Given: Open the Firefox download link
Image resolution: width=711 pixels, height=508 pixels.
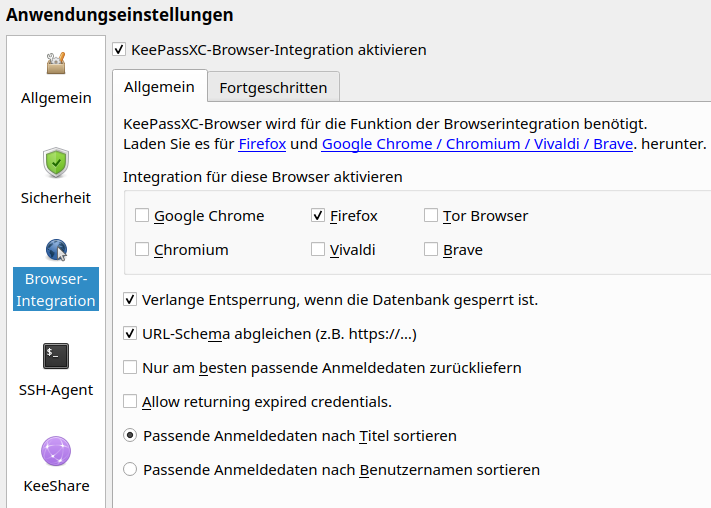Looking at the screenshot, I should tap(262, 144).
